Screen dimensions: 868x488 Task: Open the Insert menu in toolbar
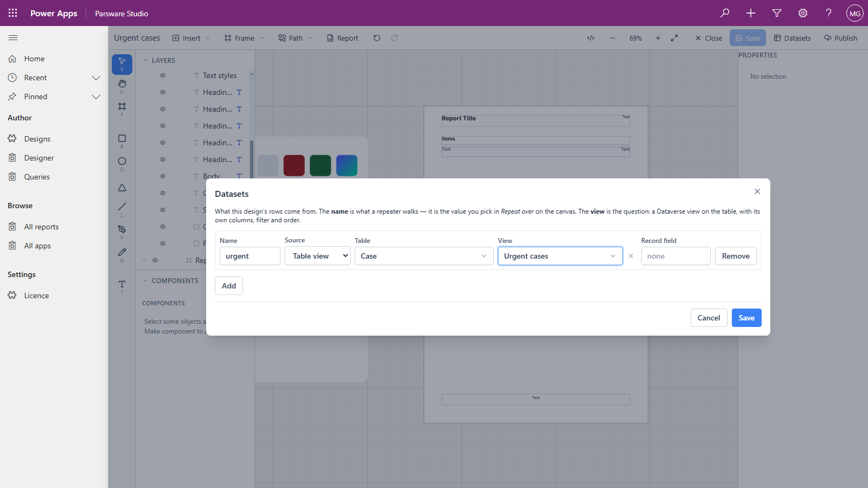(191, 38)
